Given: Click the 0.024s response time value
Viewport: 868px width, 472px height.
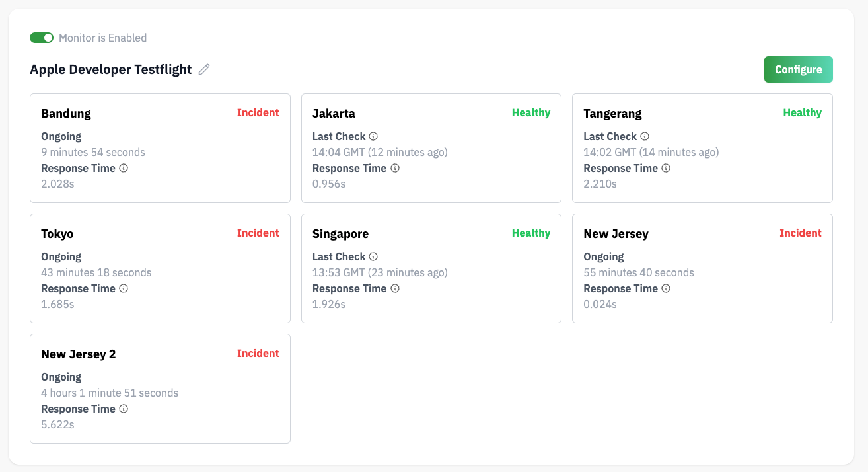Looking at the screenshot, I should (600, 304).
